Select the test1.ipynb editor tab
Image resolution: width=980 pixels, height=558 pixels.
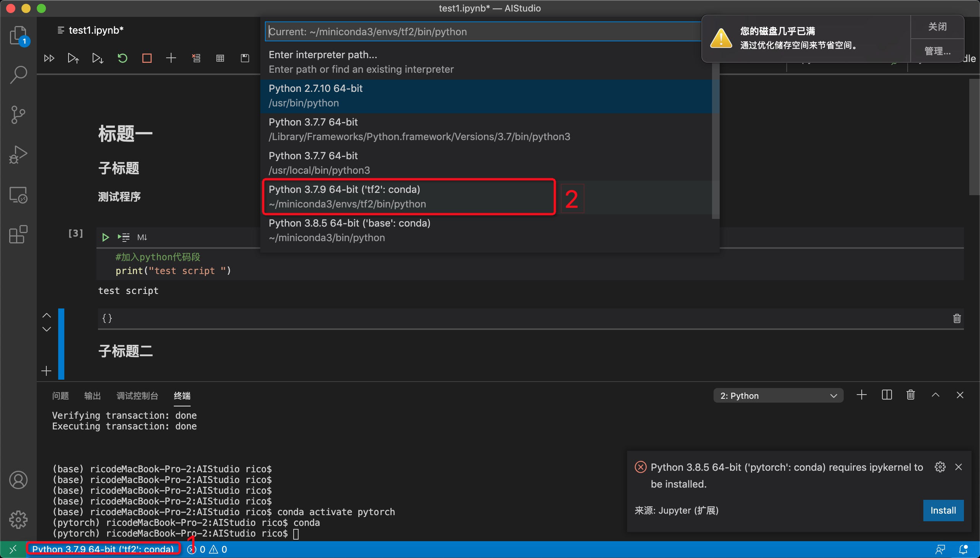point(90,30)
